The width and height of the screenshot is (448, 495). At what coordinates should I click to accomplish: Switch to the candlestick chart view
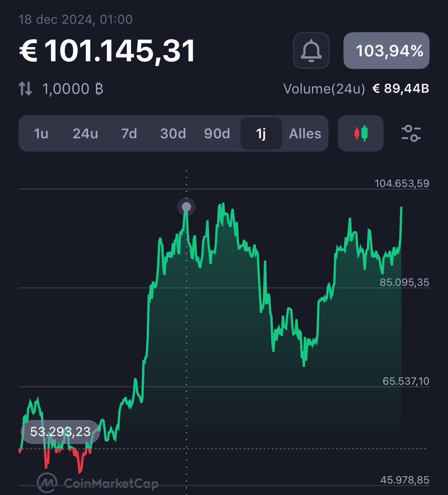coord(360,133)
